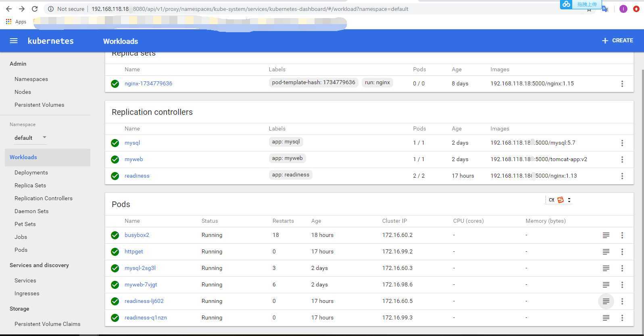This screenshot has width=644, height=336.
Task: View logs for myweb-7vjgt pod
Action: (x=606, y=285)
